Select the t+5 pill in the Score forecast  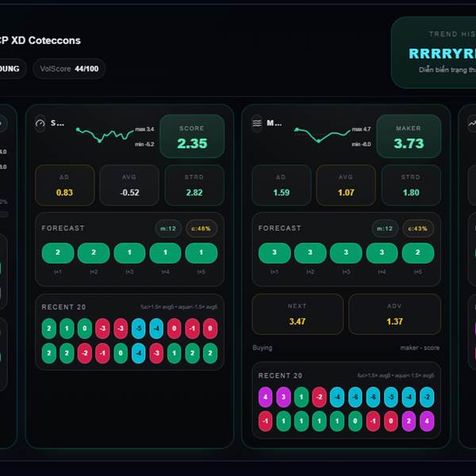tap(202, 252)
